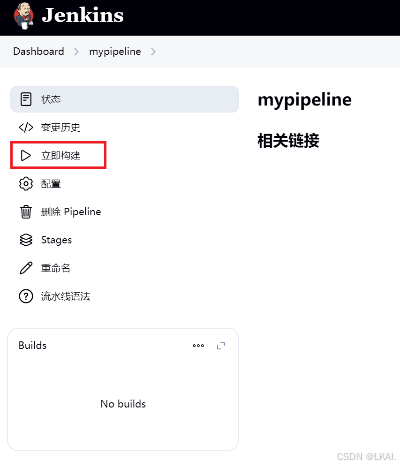Screen dimensions: 400x468
Task: Click the Builds panel heading
Action: (33, 345)
